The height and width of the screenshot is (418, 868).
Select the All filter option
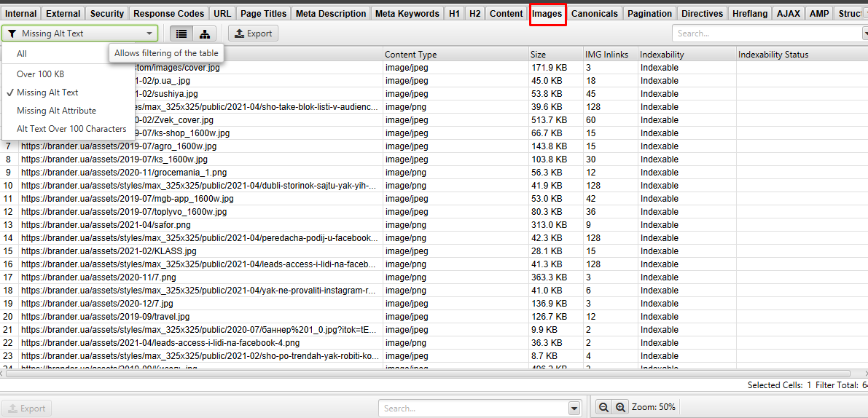click(22, 54)
